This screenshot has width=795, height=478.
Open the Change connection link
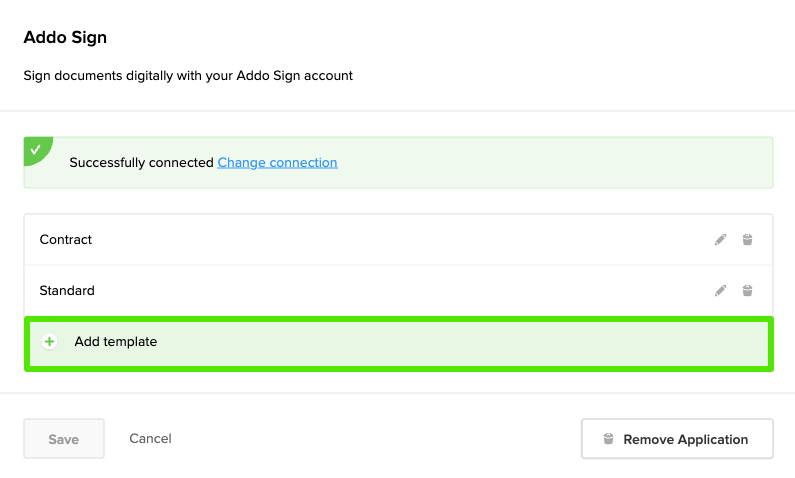pos(277,162)
